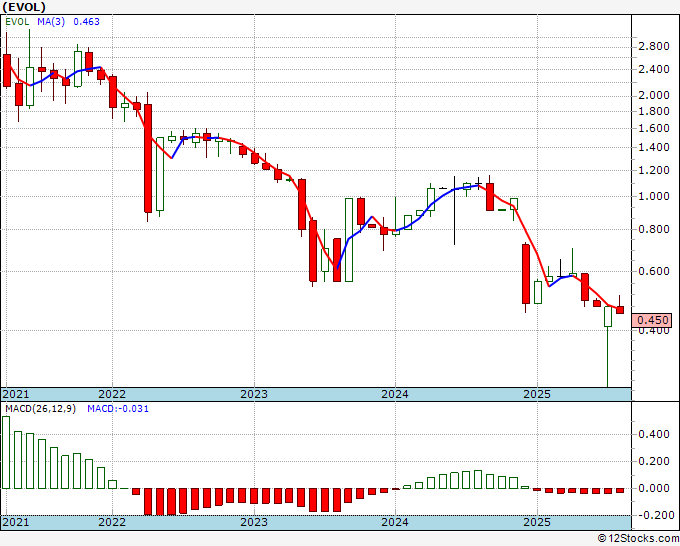Click the 0.200 MACD axis label

click(654, 461)
